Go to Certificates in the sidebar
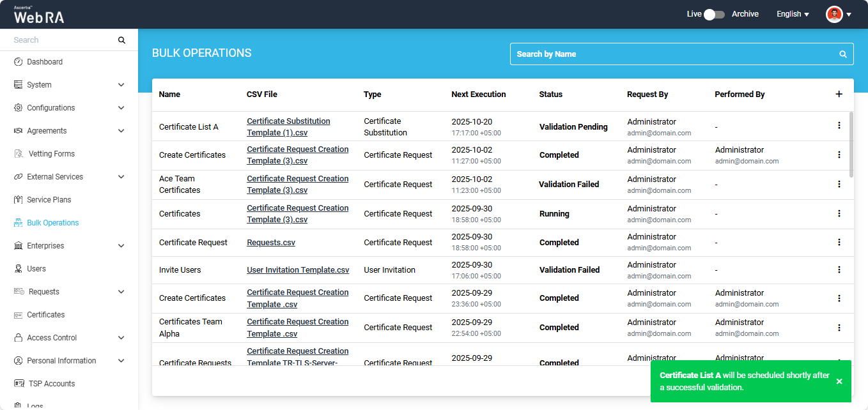Viewport: 868px width, 410px height. click(x=46, y=315)
